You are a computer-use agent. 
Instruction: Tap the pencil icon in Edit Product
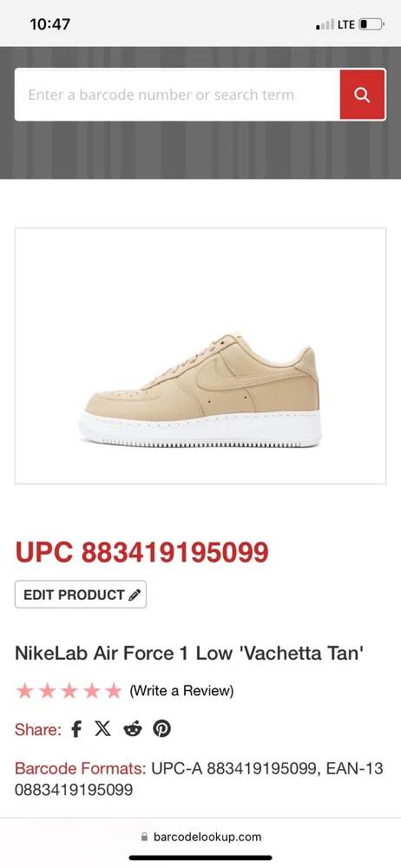click(x=135, y=595)
